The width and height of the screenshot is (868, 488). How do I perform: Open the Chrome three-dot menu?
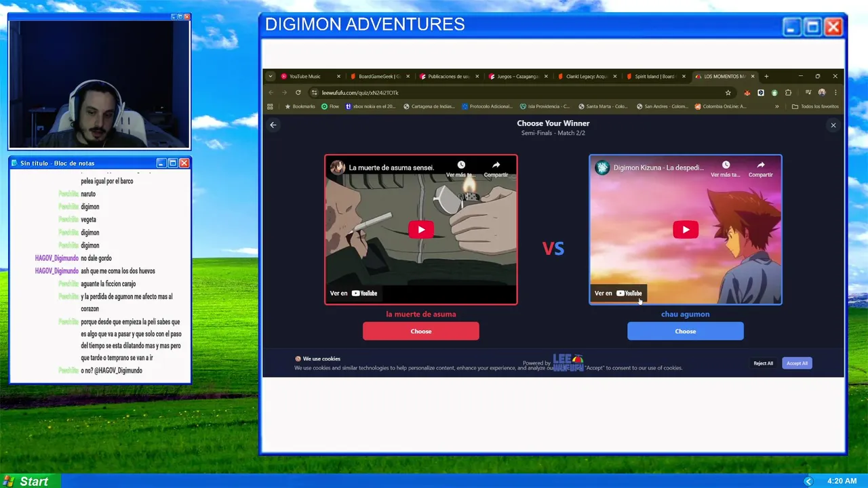pos(835,92)
